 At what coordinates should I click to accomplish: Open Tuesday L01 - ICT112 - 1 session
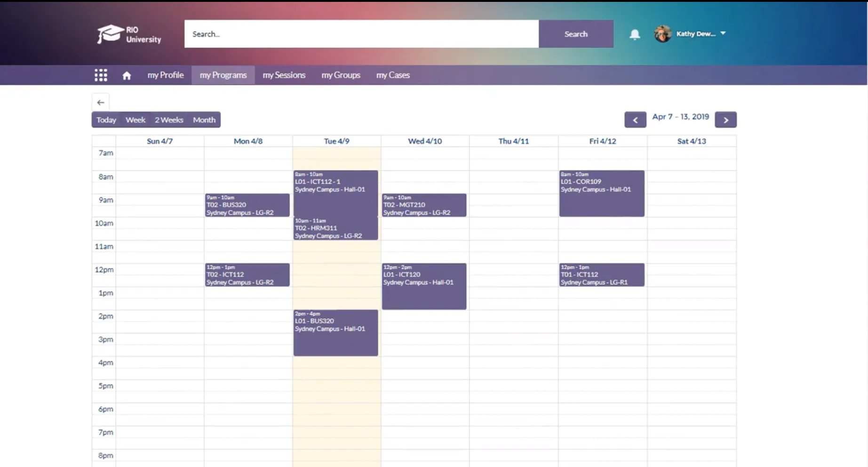tap(335, 193)
